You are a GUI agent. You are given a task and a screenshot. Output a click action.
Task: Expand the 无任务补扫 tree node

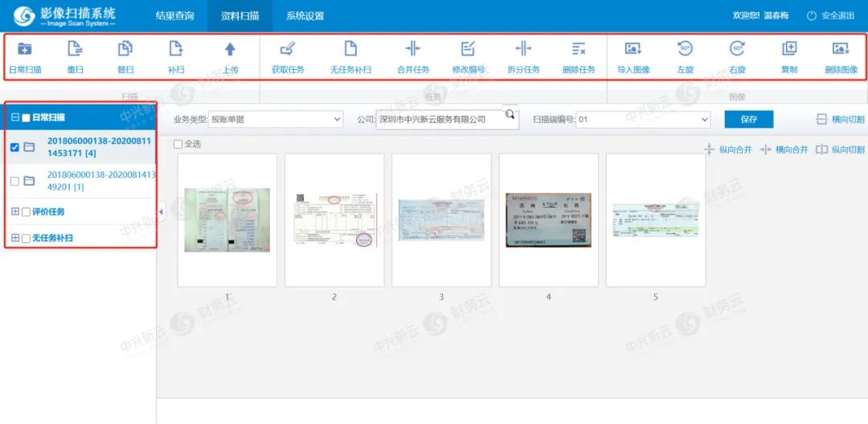click(x=15, y=238)
